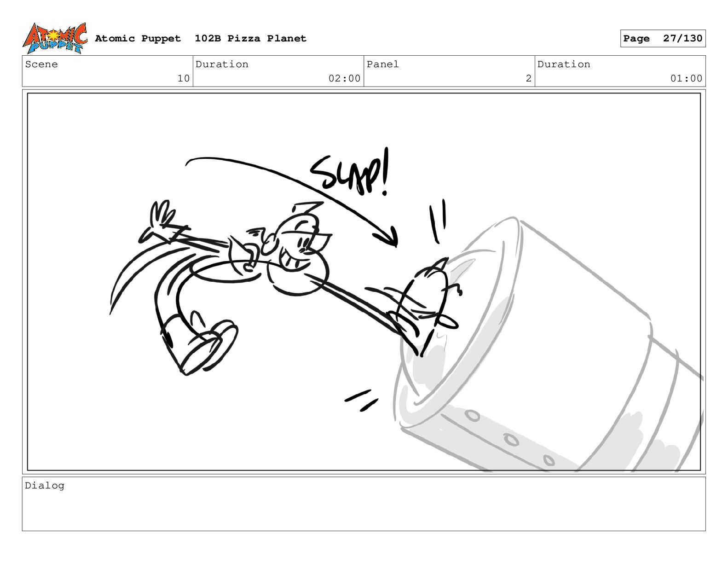
Task: Click the storyboard panel drawing
Action: point(364,282)
